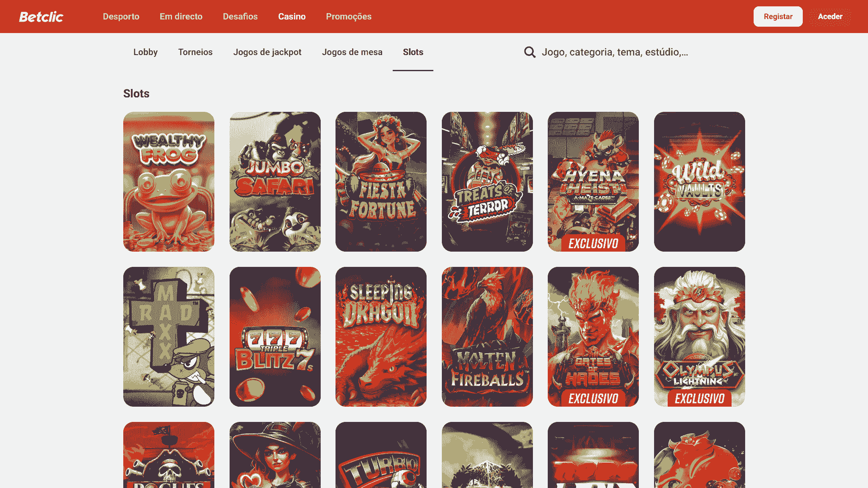Click the Registar button
The image size is (868, 488).
tap(778, 17)
